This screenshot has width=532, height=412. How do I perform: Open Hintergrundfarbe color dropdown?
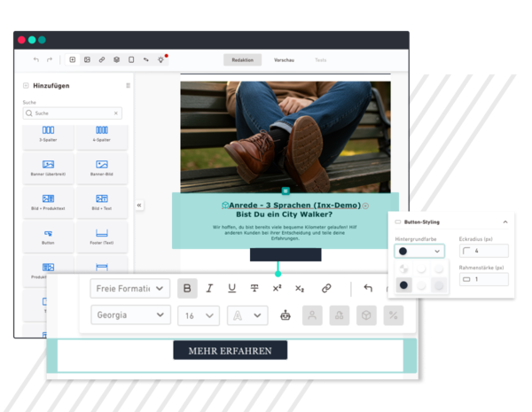click(x=419, y=252)
